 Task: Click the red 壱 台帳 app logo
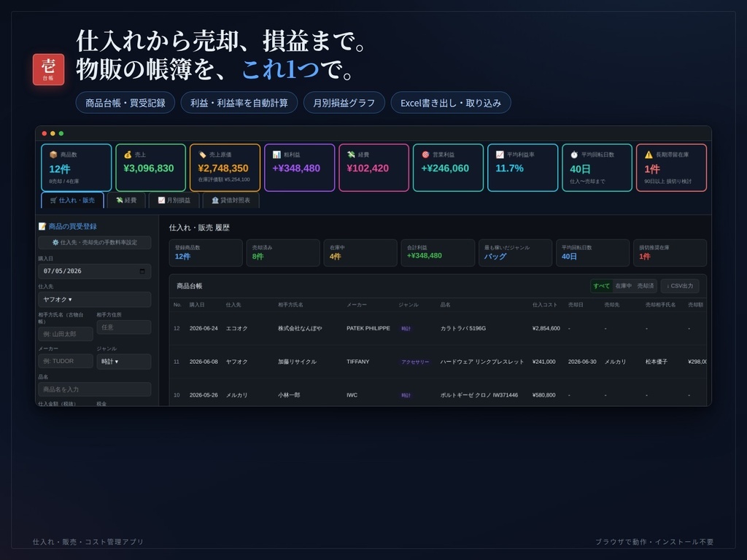point(48,69)
